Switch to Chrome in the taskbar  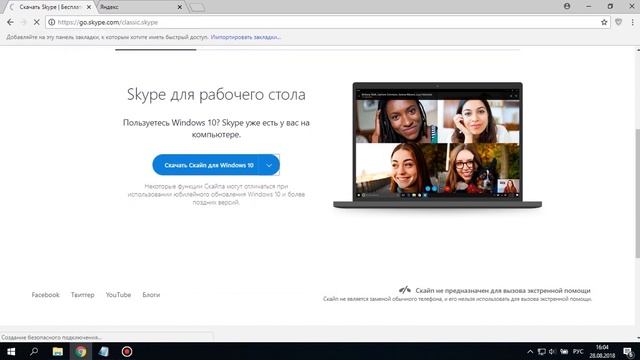(80, 351)
